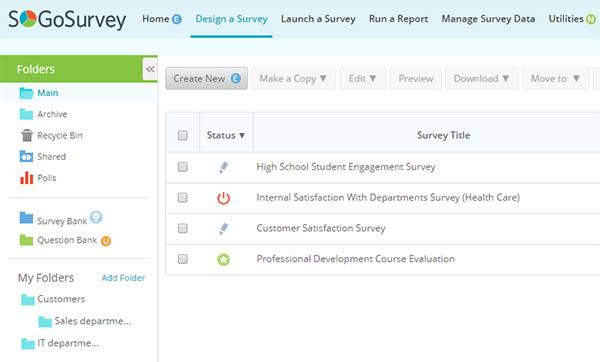
Task: Open the Launch a Survey tab
Action: pos(318,19)
